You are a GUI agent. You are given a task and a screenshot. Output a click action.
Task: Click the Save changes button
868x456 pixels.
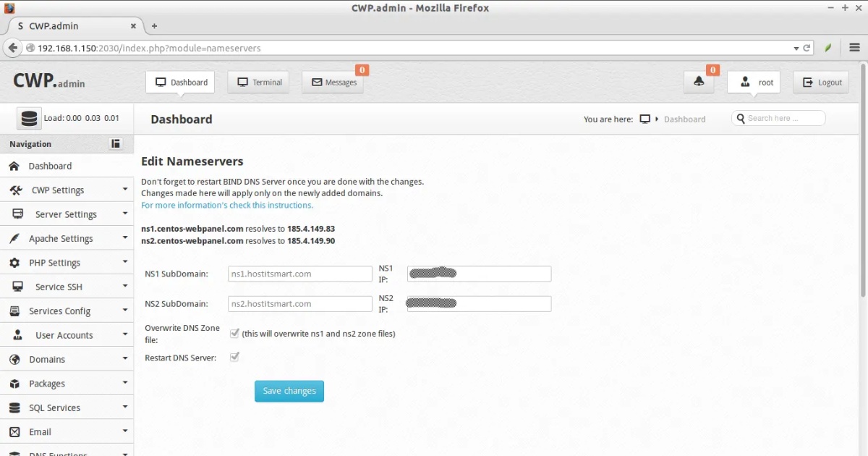coord(289,390)
